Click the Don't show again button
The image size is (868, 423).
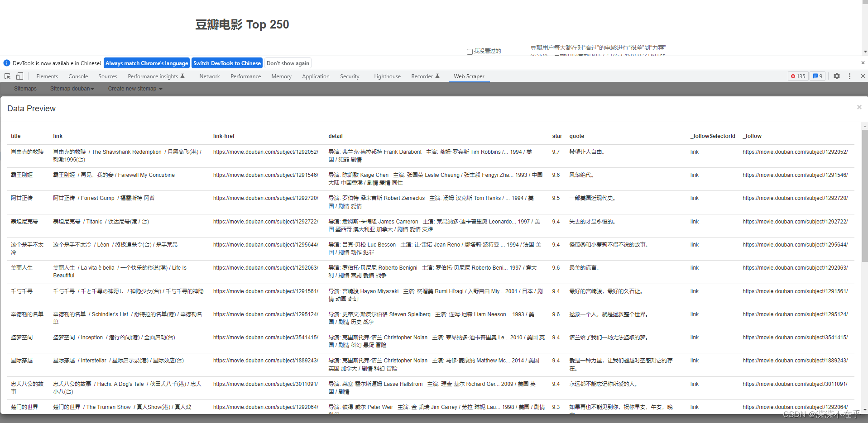[x=288, y=63]
